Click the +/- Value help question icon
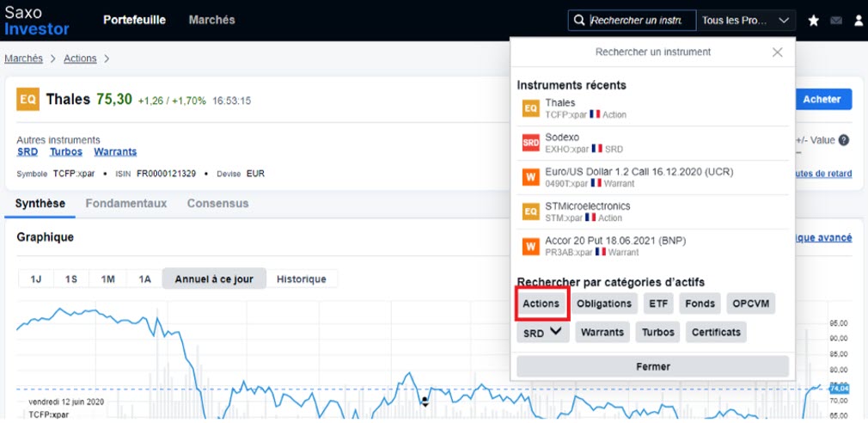Viewport: 868px width, 423px height. point(844,140)
